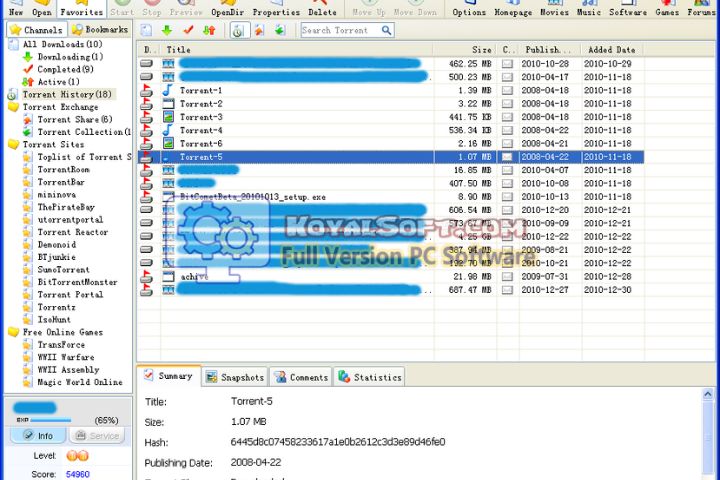Click the magnifier search icon
Screen dimensions: 720x480
pyautogui.click(x=387, y=30)
